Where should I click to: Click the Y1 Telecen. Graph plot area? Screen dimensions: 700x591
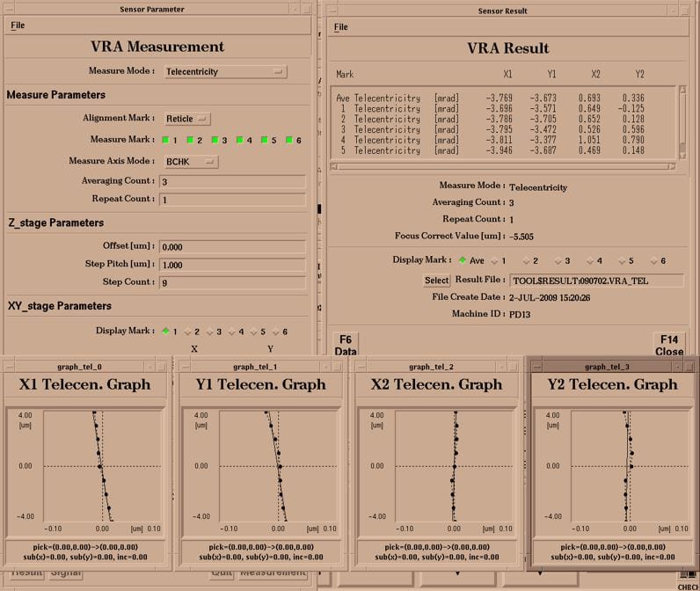click(x=279, y=466)
